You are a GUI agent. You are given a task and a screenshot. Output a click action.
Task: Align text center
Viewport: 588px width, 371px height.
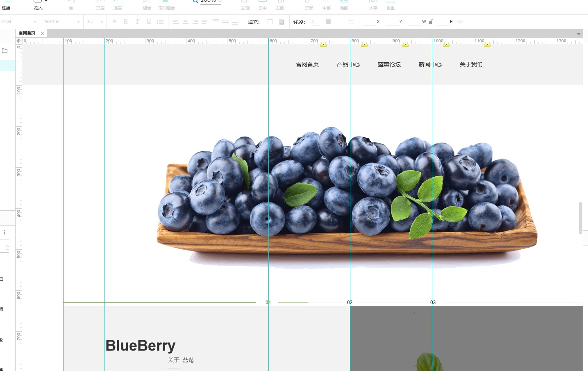[186, 22]
